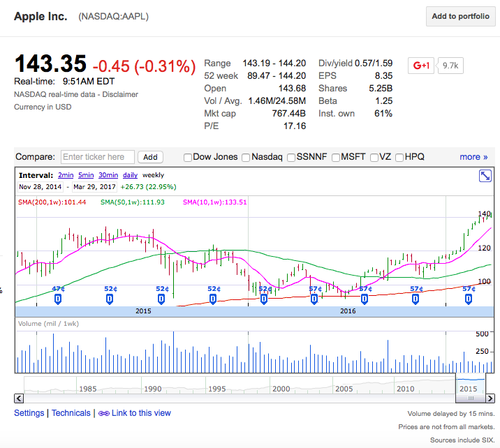Click the compare ticker input field
The image size is (500, 448).
pyautogui.click(x=98, y=157)
